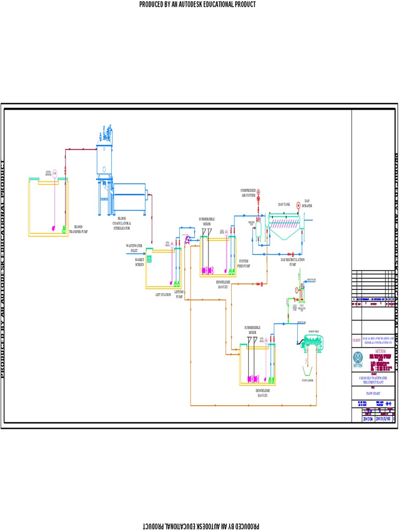Click the 'OILY WASTEWATER TREATMENT PLANT' project title
399x532 pixels.
(x=373, y=380)
